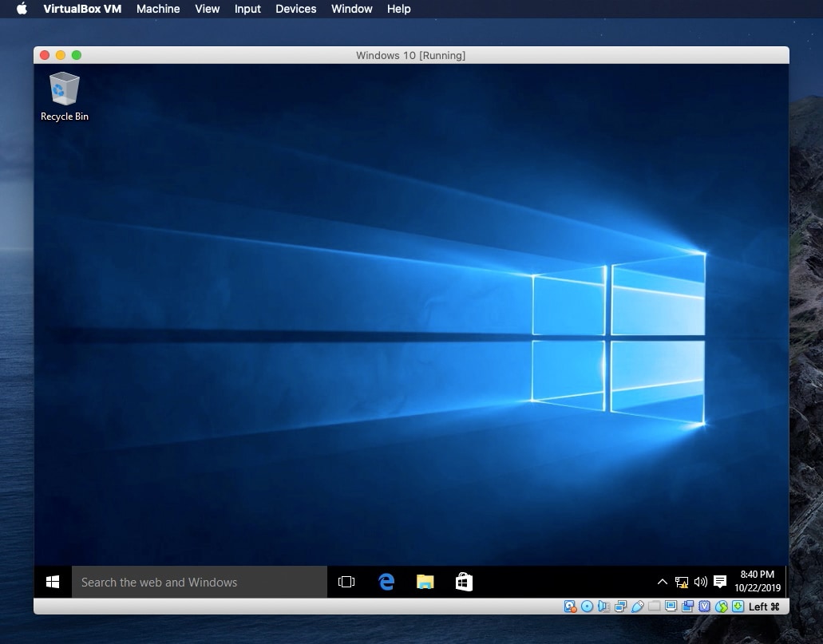The image size is (823, 644).
Task: Expand hidden icons in the system tray
Action: point(663,582)
